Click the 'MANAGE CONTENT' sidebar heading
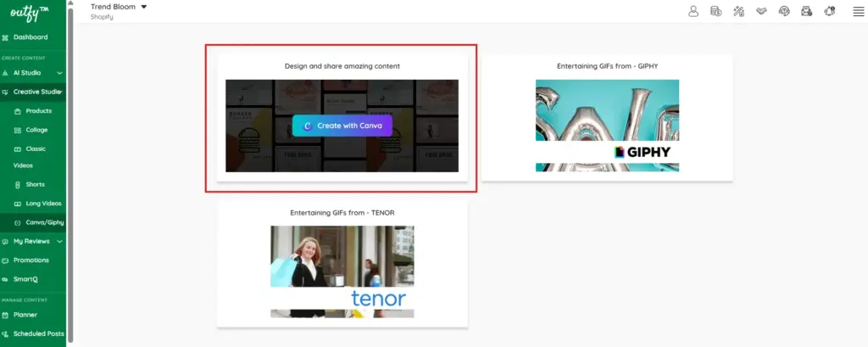This screenshot has height=347, width=868. click(25, 300)
